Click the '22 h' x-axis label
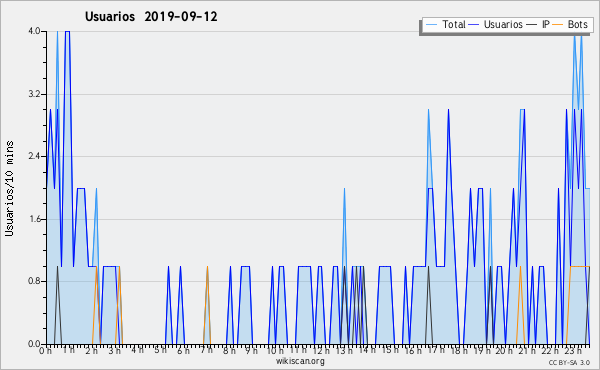Screen dimensions: 600x370 point(550,351)
